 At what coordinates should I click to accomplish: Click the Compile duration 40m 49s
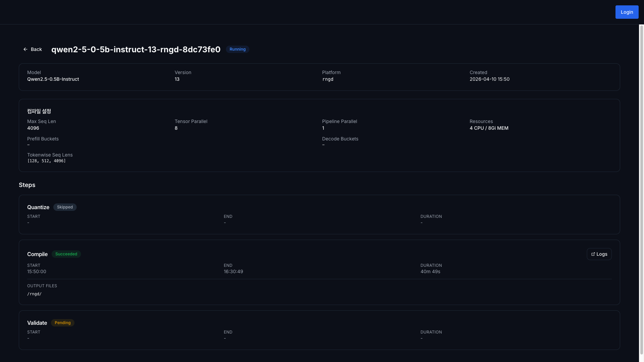point(430,271)
